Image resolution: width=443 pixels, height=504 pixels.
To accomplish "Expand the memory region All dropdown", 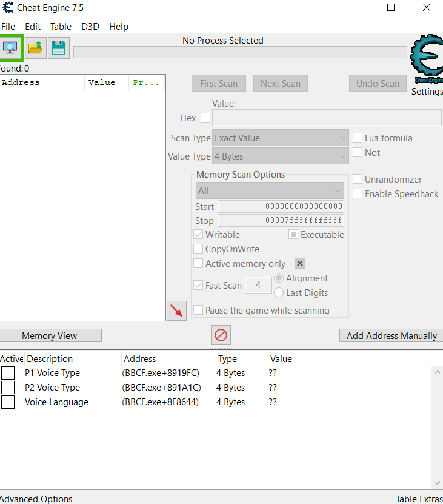I will tap(270, 190).
